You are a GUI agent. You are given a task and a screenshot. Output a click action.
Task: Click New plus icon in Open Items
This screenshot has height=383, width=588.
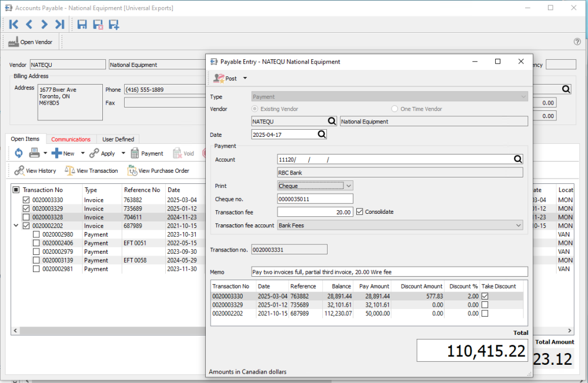point(56,153)
